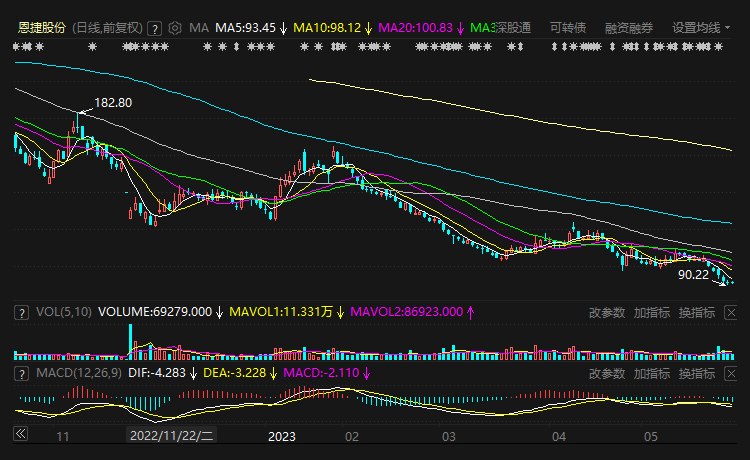Click the help icon beside MACD(12,26,9)
This screenshot has width=750, height=460.
[x=20, y=373]
